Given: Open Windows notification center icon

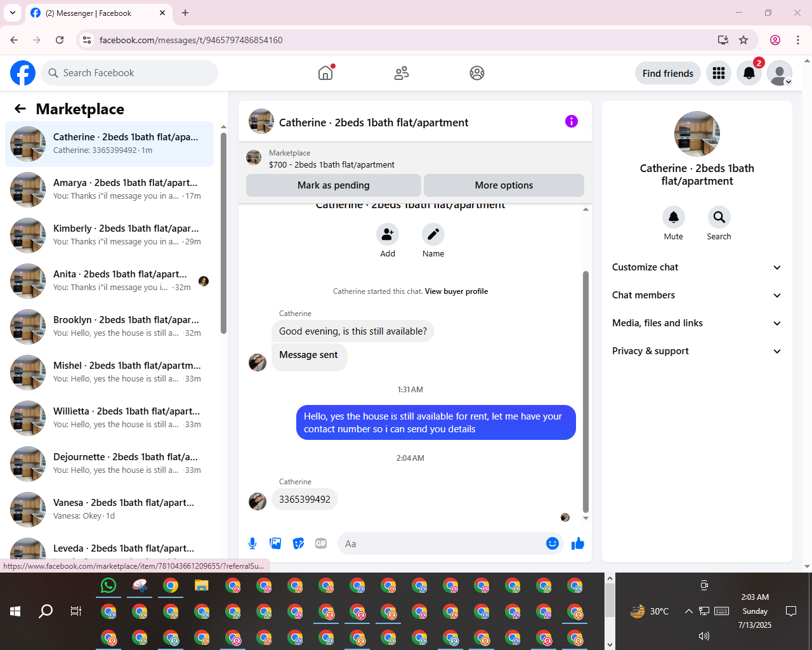Looking at the screenshot, I should 791,611.
